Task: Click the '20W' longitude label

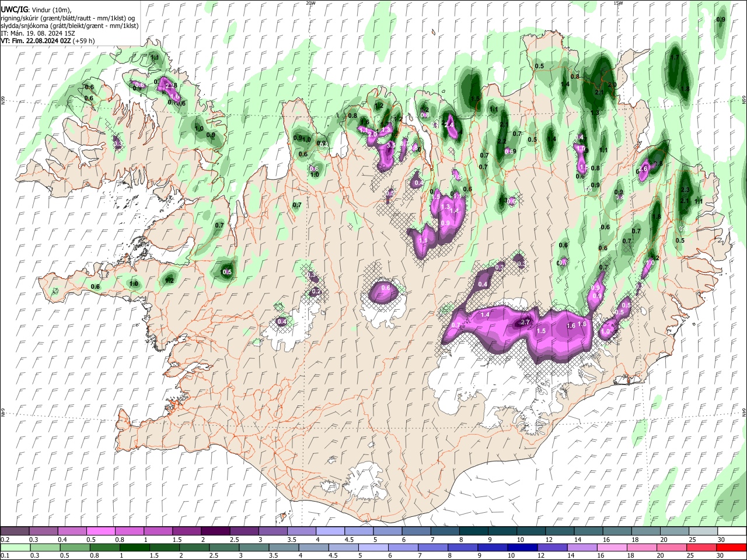Action: (x=310, y=3)
